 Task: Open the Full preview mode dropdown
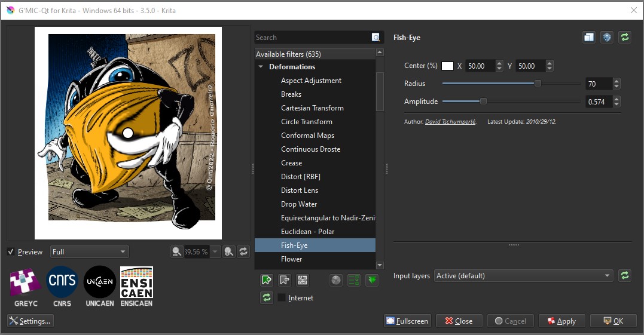tap(90, 252)
